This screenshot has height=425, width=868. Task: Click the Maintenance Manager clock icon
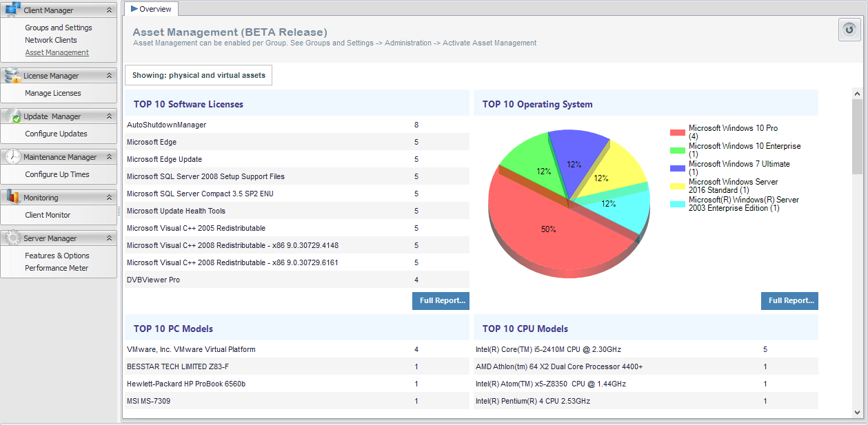(12, 157)
